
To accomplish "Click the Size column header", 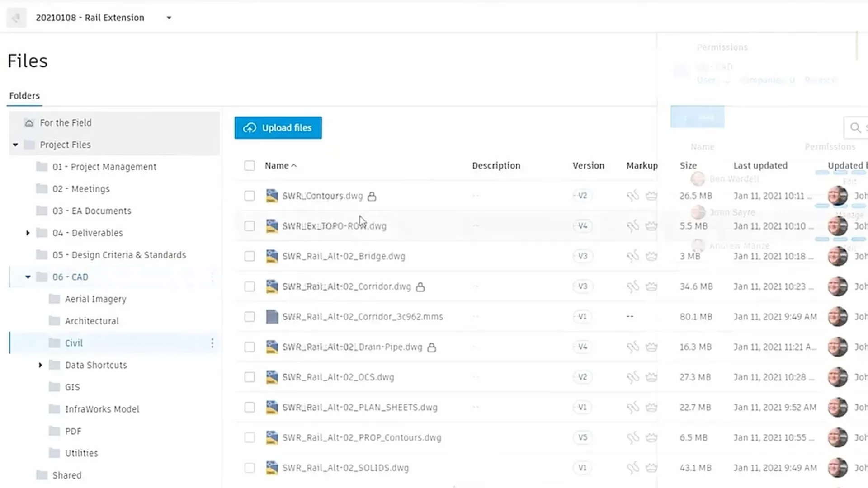I will click(688, 166).
